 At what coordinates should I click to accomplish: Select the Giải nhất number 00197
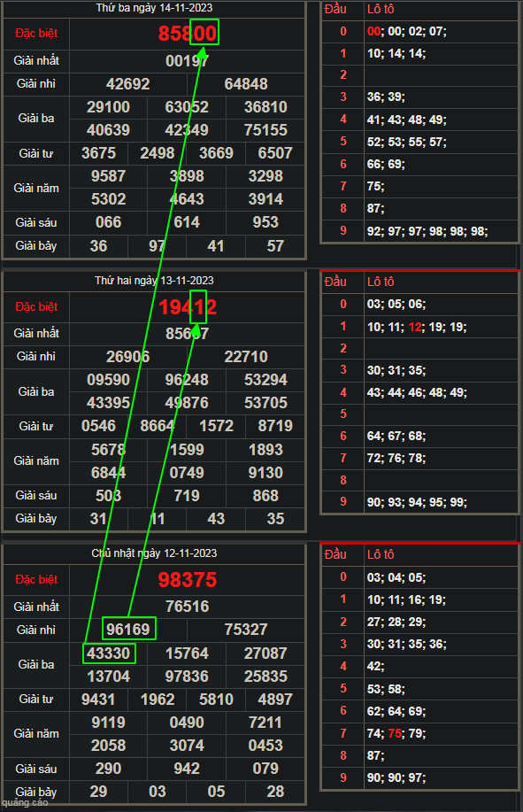tap(187, 61)
